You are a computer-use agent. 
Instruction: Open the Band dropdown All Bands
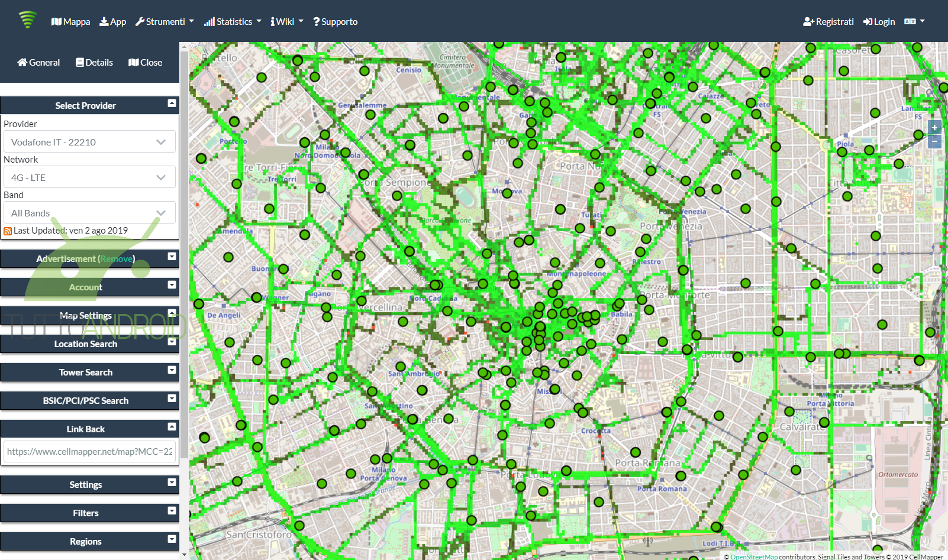click(x=89, y=213)
